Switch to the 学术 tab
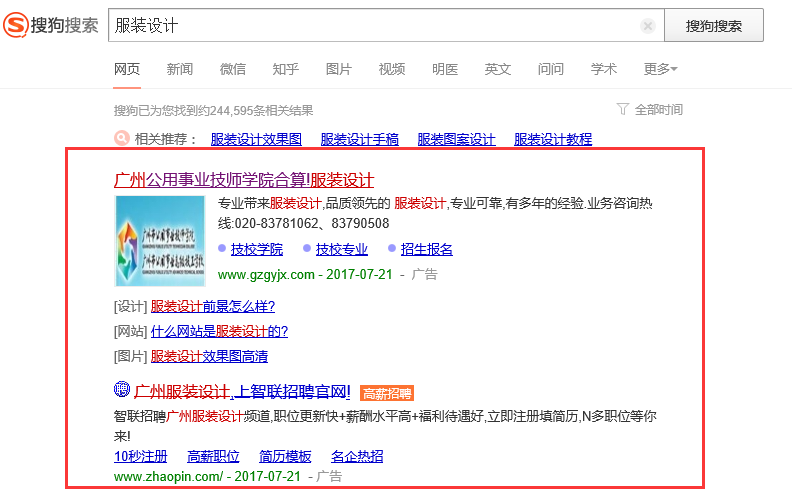This screenshot has width=792, height=495. (x=604, y=69)
